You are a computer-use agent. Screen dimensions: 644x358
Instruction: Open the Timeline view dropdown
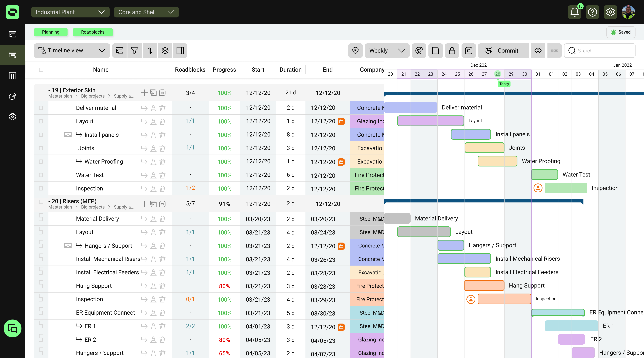pos(72,51)
